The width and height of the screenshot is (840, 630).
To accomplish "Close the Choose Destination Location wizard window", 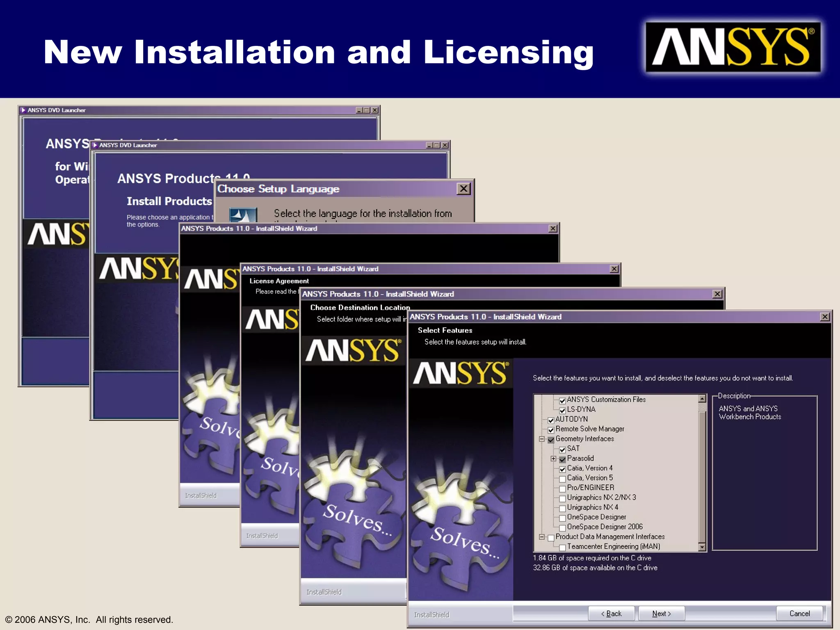I will tap(717, 294).
